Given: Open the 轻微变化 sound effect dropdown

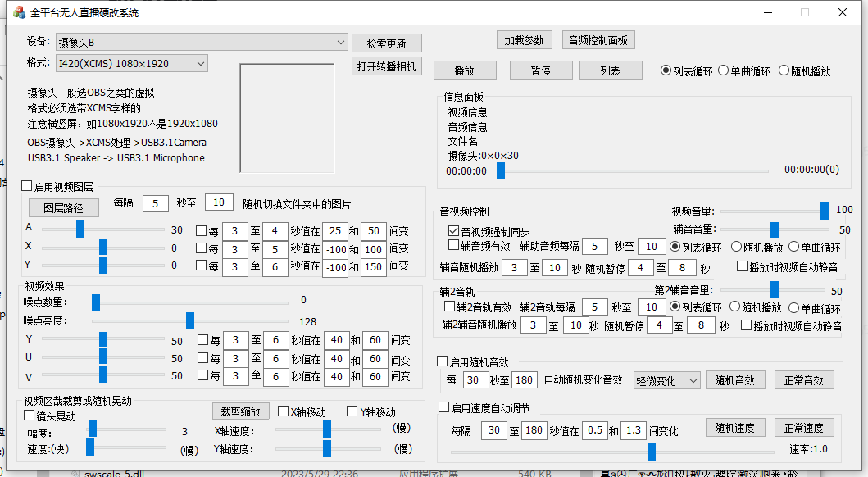Looking at the screenshot, I should (667, 380).
